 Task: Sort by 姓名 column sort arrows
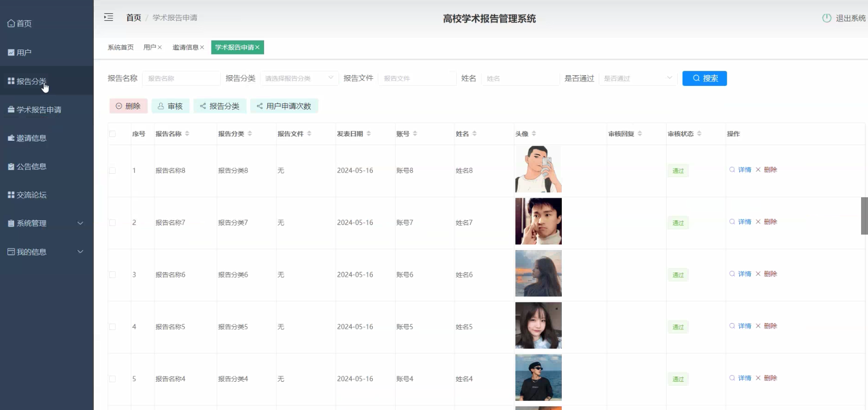(474, 134)
